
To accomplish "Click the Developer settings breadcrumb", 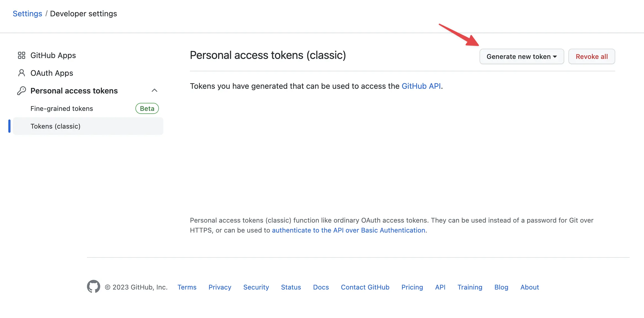I will coord(84,13).
